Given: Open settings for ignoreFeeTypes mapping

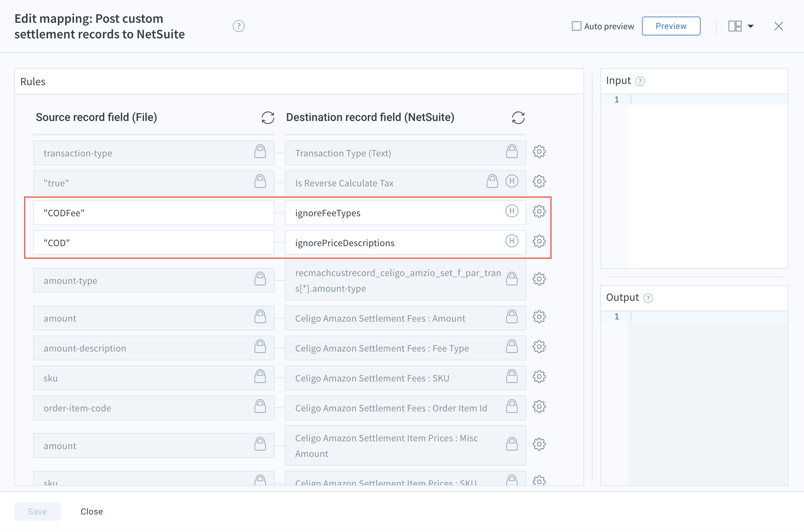Looking at the screenshot, I should (x=539, y=211).
